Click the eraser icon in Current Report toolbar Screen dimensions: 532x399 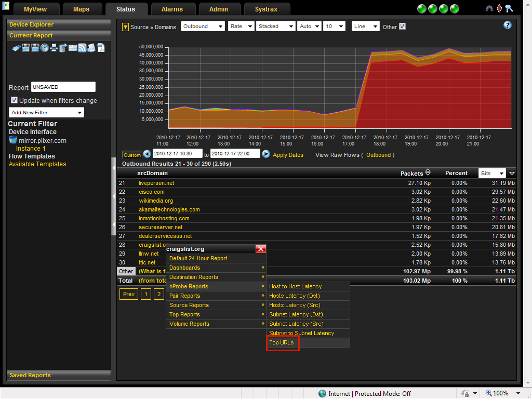[x=16, y=48]
